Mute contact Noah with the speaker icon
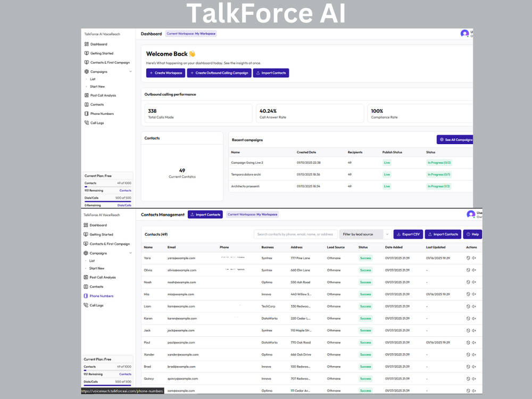Image resolution: width=532 pixels, height=399 pixels. pyautogui.click(x=474, y=282)
